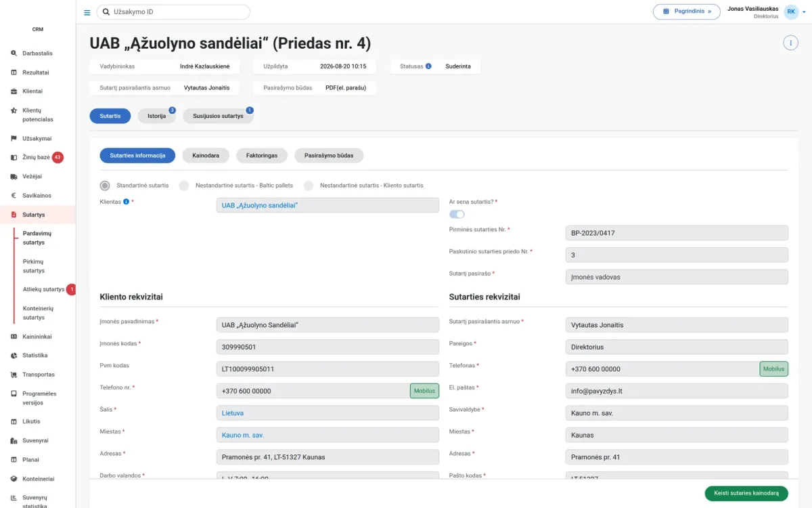Open Žinių bazė in sidebar
This screenshot has width=812, height=508.
pos(38,157)
